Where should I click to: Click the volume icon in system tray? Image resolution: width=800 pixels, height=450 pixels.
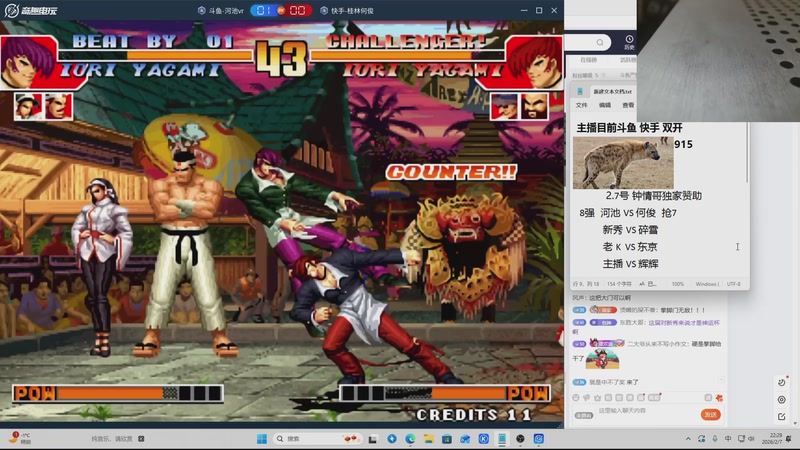coord(751,439)
